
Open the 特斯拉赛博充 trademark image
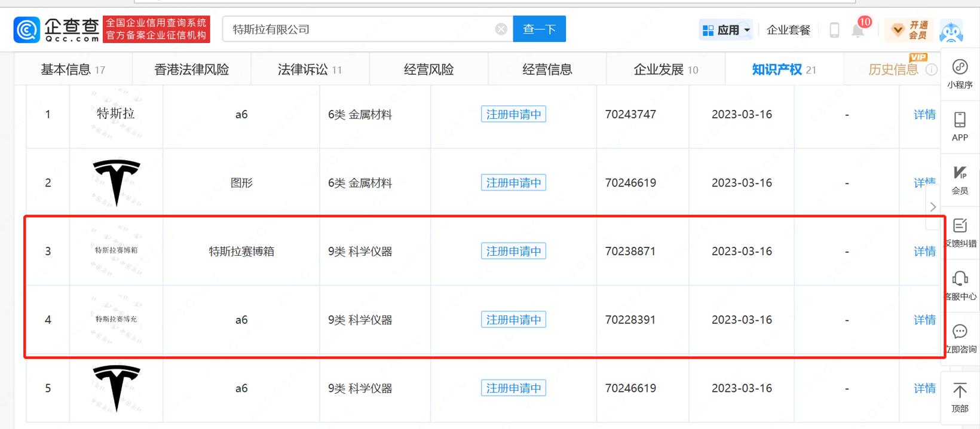coord(116,319)
